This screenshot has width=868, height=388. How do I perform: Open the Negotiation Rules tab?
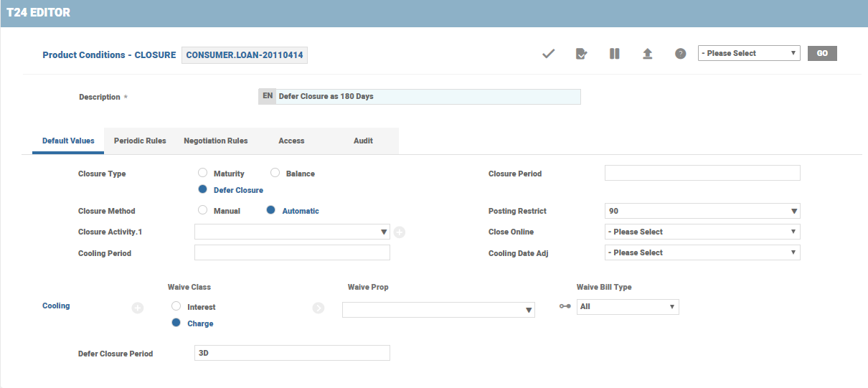click(x=215, y=141)
